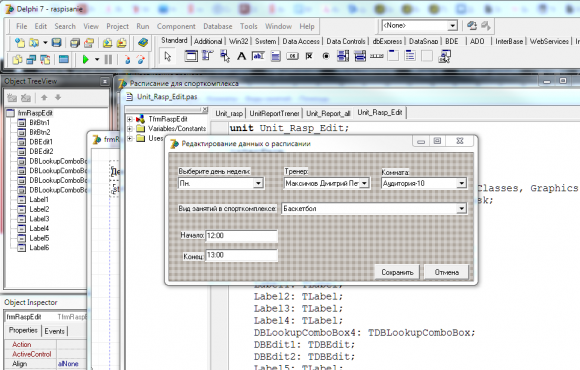
Task: Click the Сохранить button
Action: [397, 272]
